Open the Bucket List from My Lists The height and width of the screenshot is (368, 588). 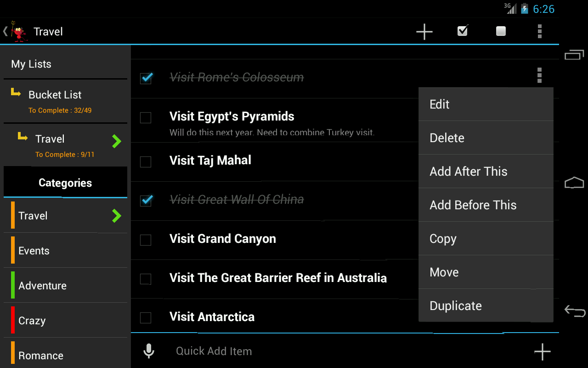click(x=55, y=95)
